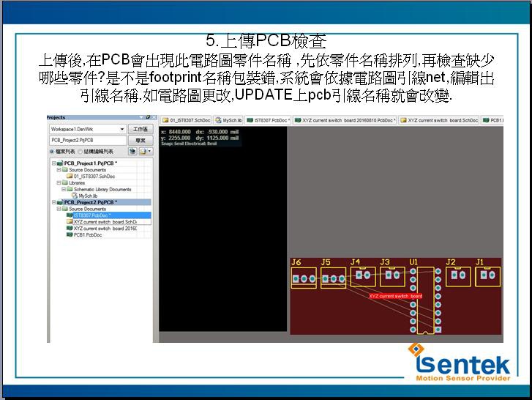Click the Schematic Library Documents folder label

click(x=102, y=189)
